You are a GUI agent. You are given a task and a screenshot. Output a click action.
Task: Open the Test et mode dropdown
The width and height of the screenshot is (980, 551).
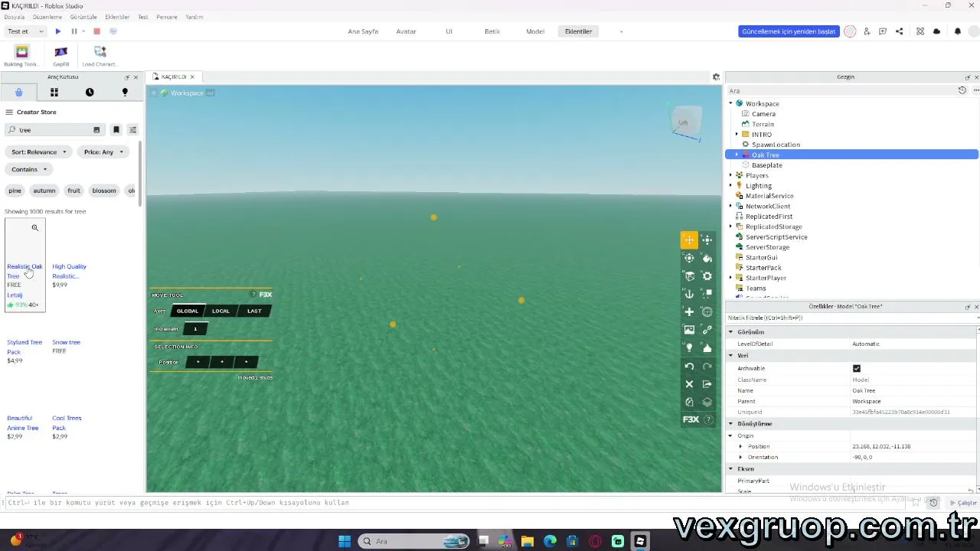25,31
